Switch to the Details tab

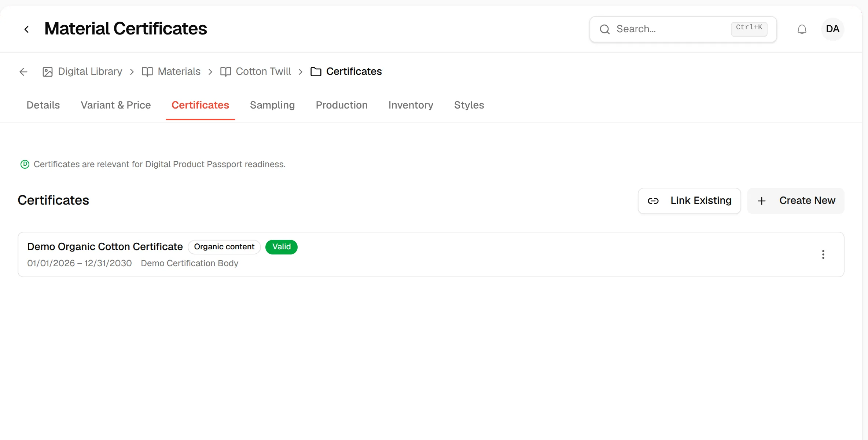point(43,105)
